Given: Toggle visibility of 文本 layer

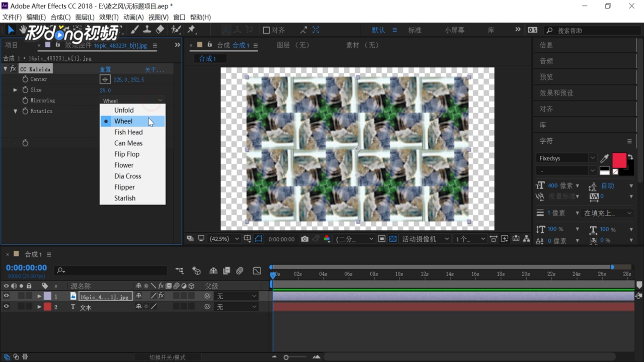Looking at the screenshot, I should tap(6, 307).
